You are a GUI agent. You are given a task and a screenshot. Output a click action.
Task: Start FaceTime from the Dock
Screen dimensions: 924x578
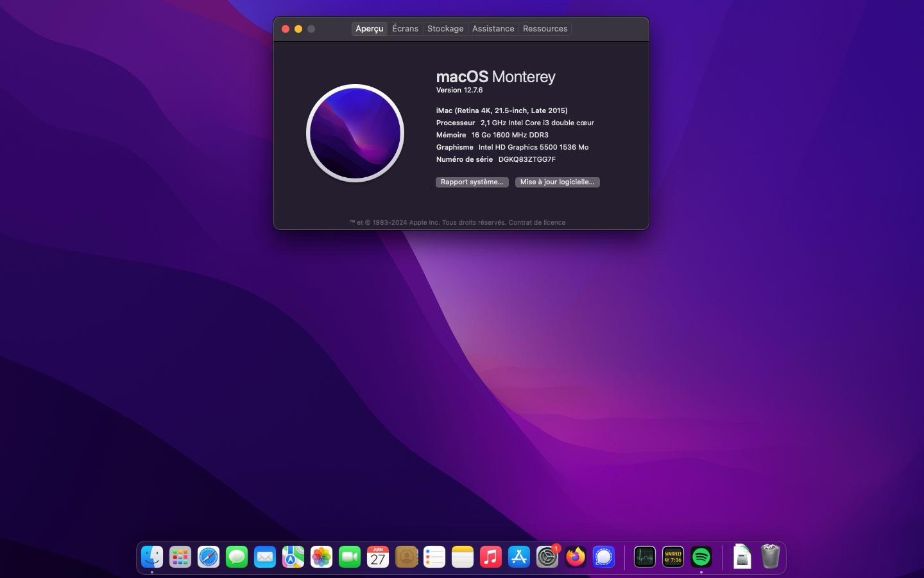(x=350, y=557)
